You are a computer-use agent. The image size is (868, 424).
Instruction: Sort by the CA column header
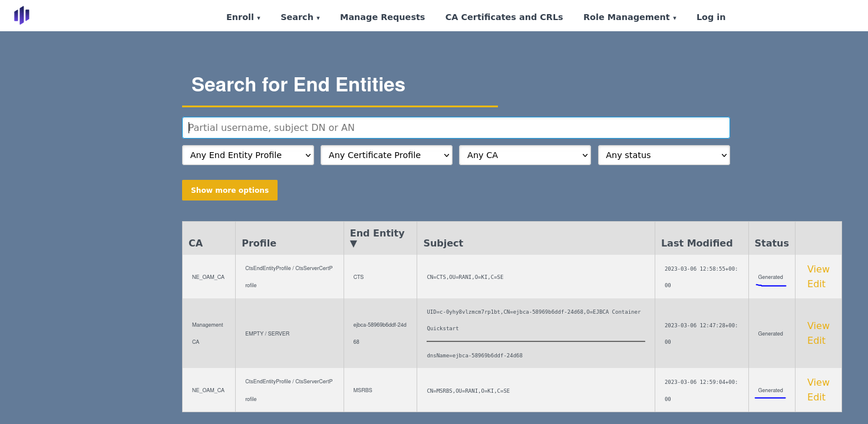coord(196,243)
